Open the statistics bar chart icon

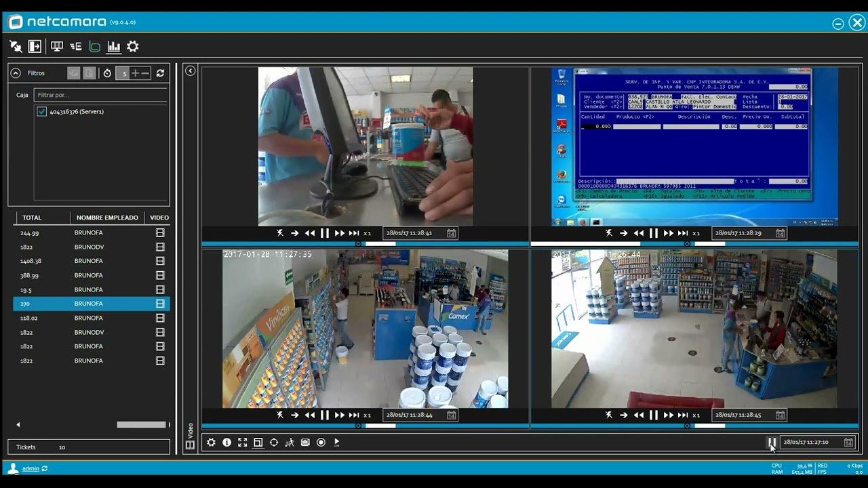coord(114,46)
